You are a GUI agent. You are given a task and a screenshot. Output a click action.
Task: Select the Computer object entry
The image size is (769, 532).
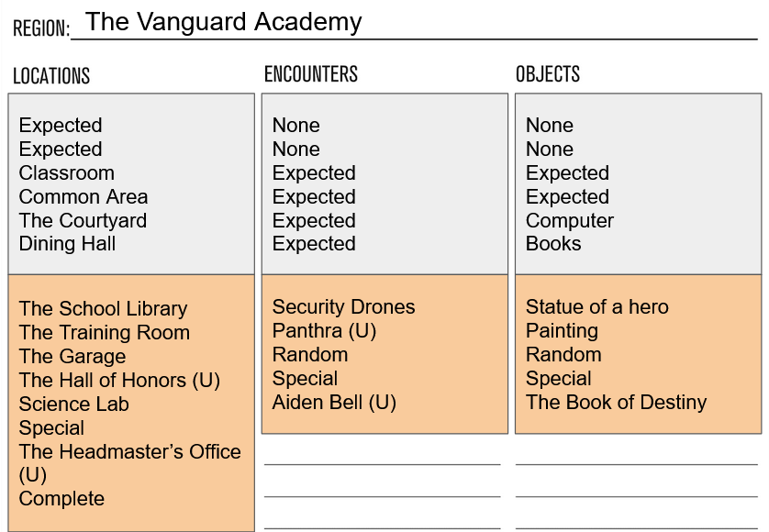pos(569,221)
